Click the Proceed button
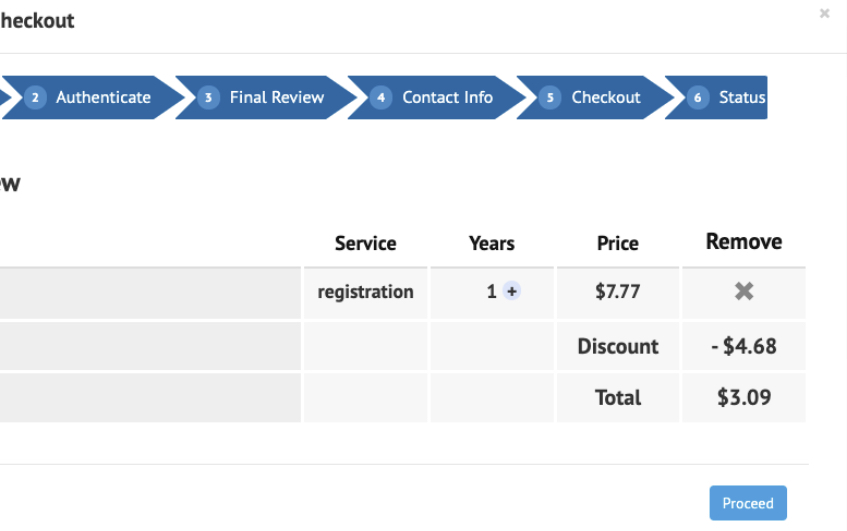847x531 pixels. click(748, 503)
